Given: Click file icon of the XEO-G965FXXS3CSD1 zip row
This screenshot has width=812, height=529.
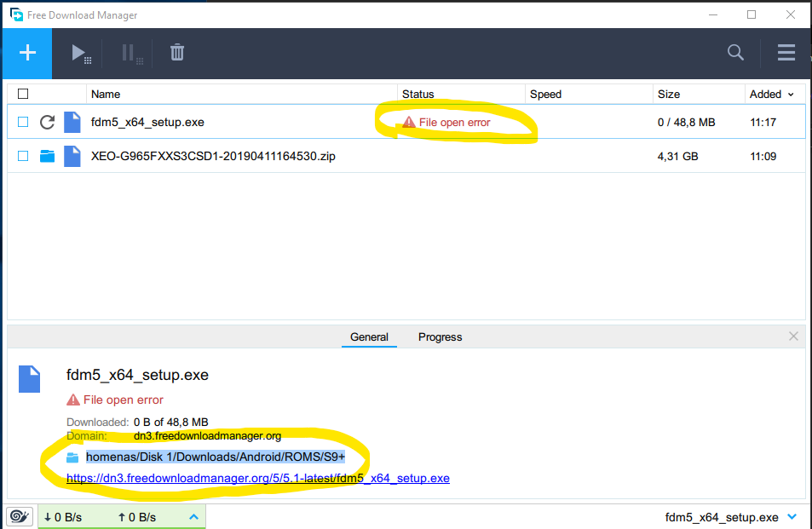Looking at the screenshot, I should [72, 156].
